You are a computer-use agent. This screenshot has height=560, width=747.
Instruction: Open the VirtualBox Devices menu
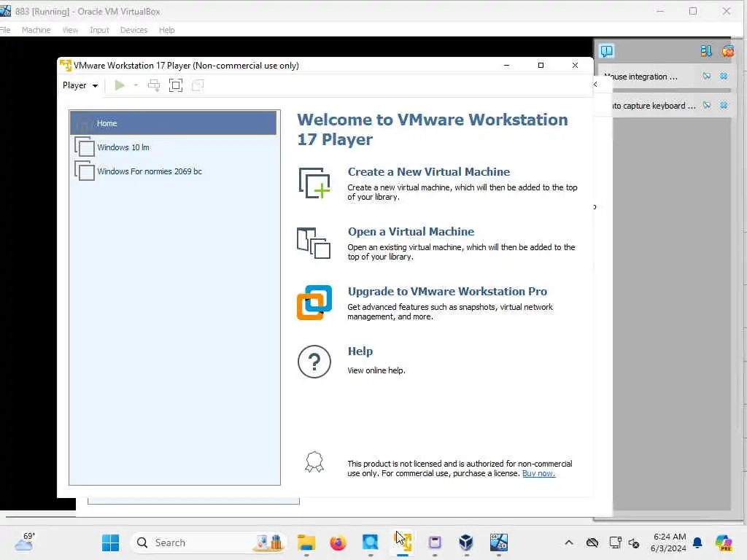(x=134, y=30)
